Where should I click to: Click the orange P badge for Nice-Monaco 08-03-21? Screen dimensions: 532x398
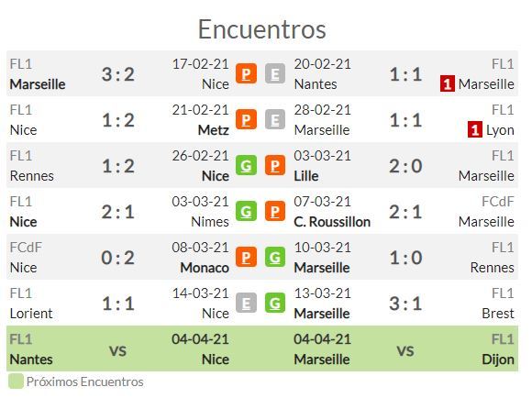click(246, 257)
